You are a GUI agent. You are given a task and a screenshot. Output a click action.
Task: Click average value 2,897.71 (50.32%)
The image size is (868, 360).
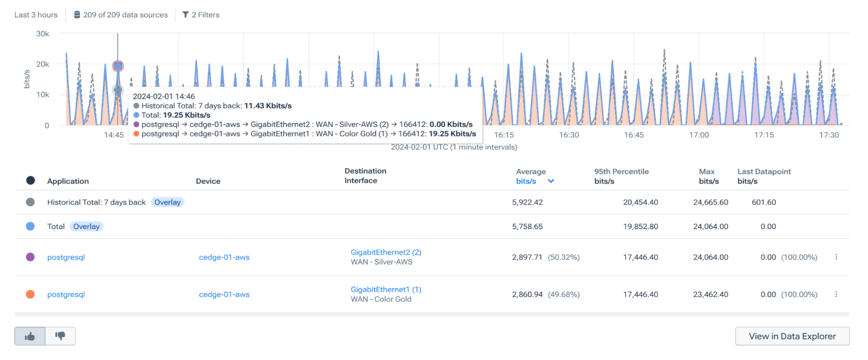click(546, 257)
